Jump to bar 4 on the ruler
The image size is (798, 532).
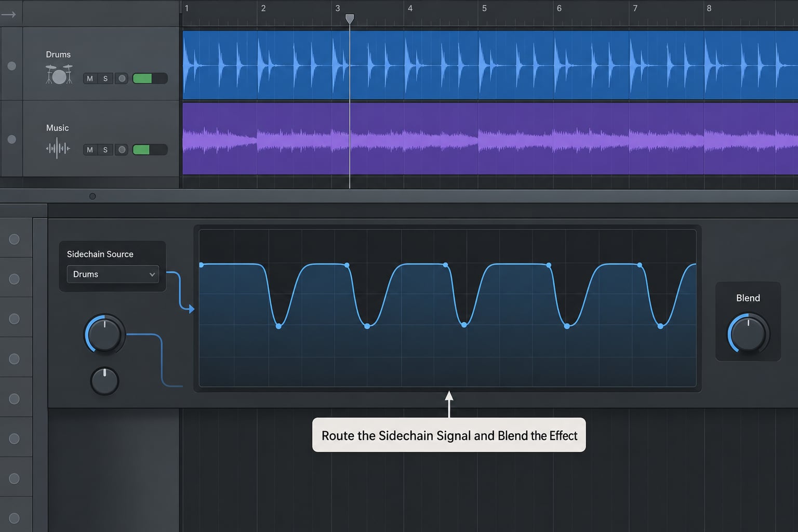coord(410,8)
